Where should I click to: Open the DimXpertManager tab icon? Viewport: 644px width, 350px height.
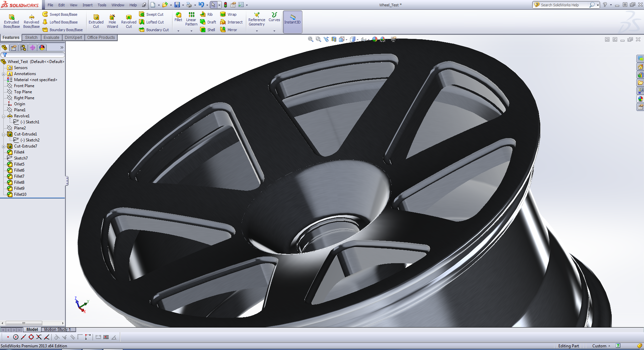pos(33,48)
